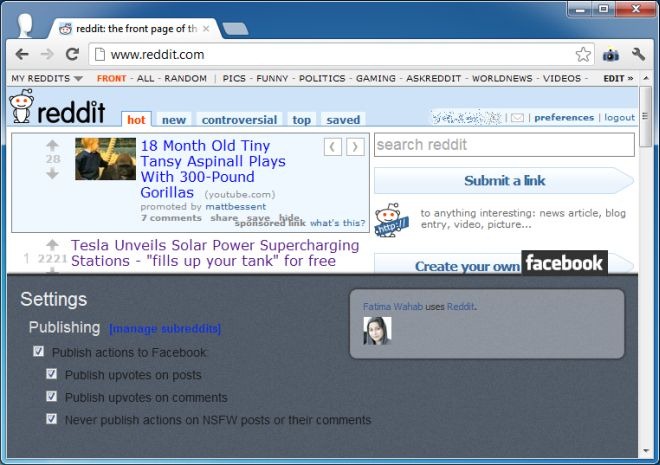660x465 pixels.
Task: Click the Submit a link button
Action: (504, 181)
